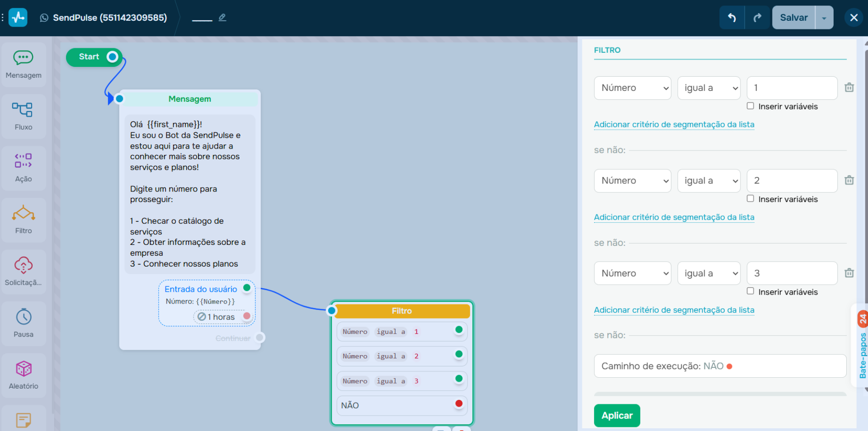The width and height of the screenshot is (868, 431).
Task: Click value field containing 3
Action: (792, 273)
